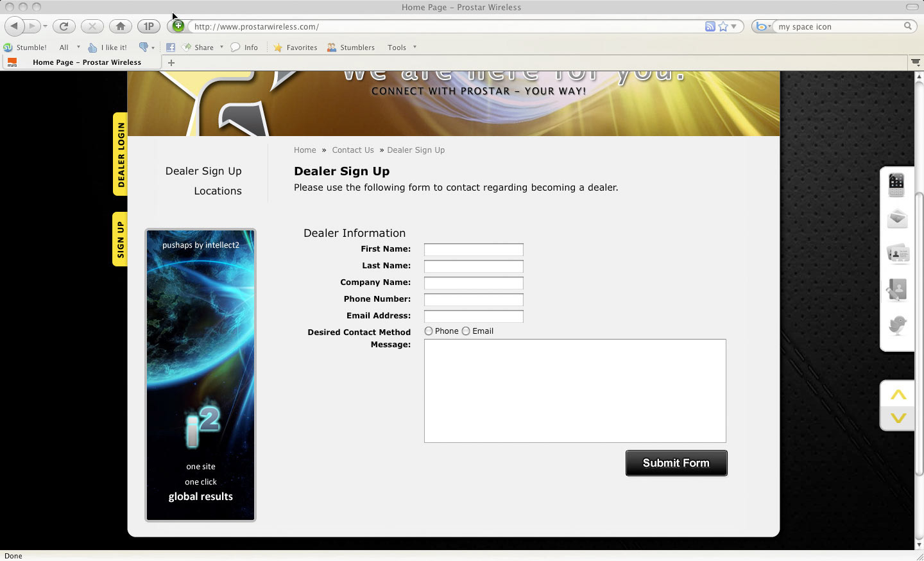Image resolution: width=924 pixels, height=561 pixels.
Task: Click the All topics label
Action: [64, 47]
